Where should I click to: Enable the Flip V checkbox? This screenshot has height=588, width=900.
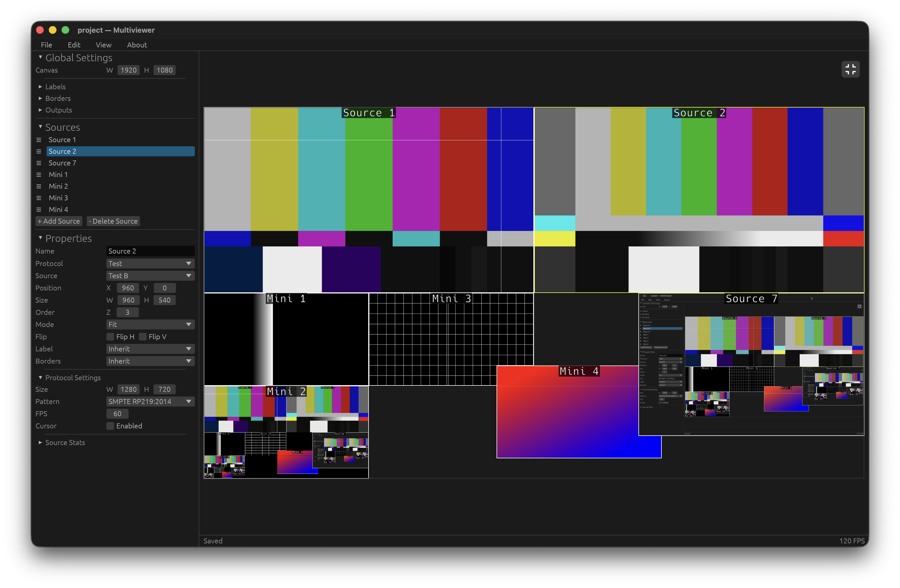coord(142,337)
